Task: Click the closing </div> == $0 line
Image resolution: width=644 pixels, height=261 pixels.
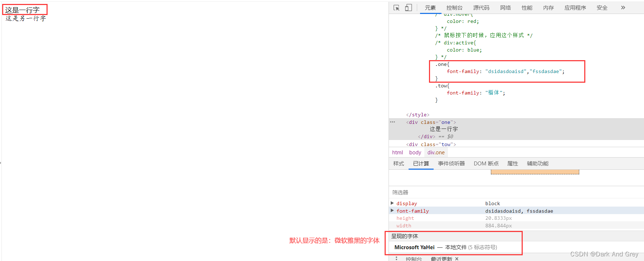Action: click(x=435, y=136)
